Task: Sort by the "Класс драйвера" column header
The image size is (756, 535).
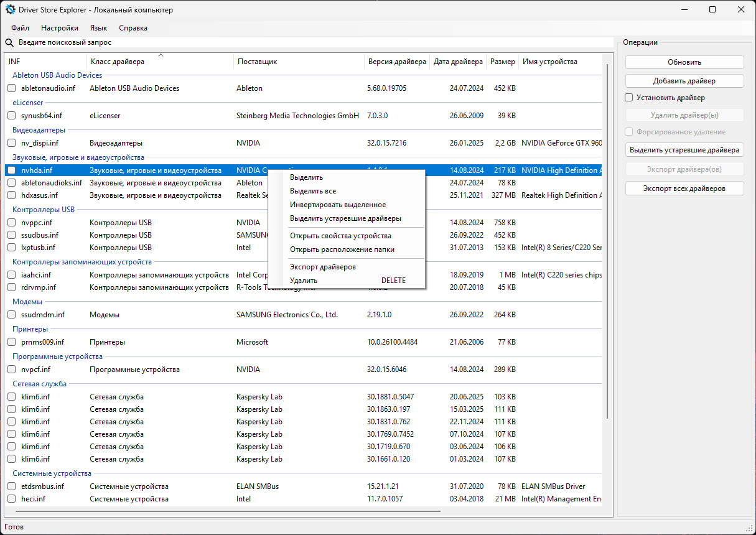Action: pyautogui.click(x=161, y=62)
